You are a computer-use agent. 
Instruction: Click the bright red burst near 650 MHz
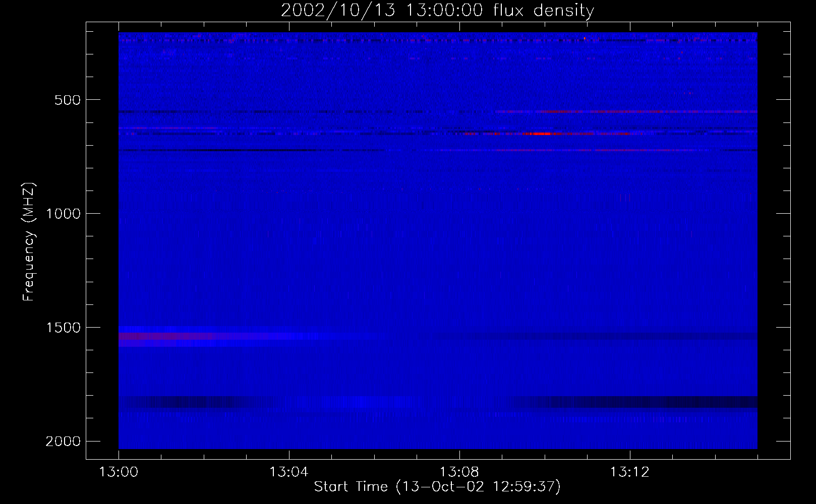[x=537, y=134]
